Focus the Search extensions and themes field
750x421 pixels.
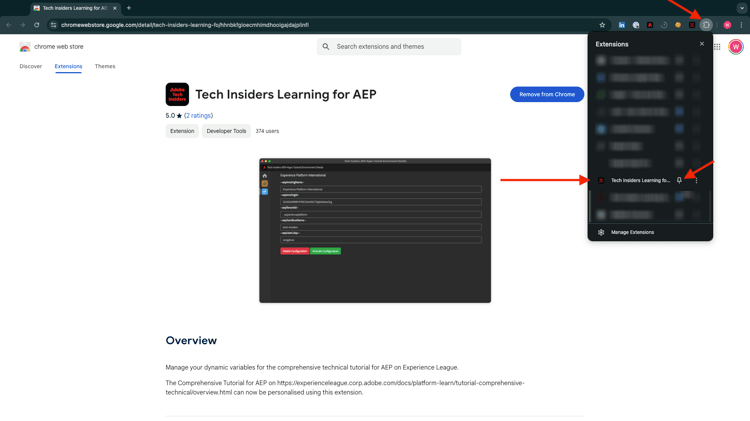click(389, 47)
